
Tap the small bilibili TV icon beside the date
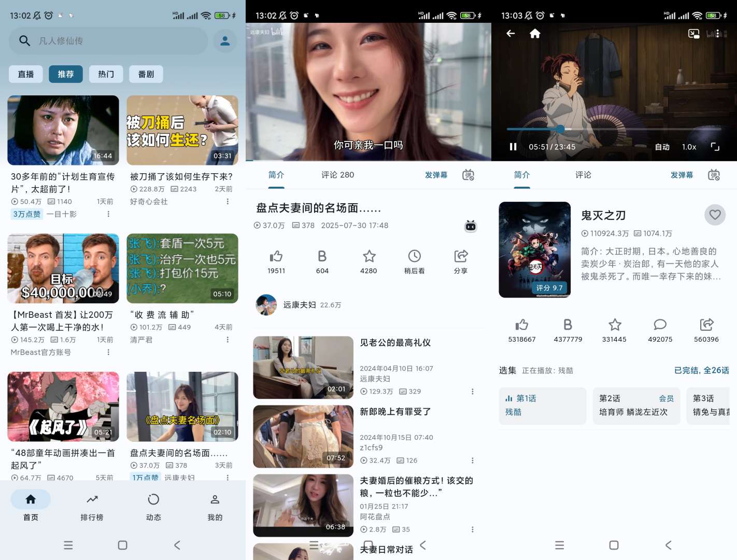coord(471,226)
